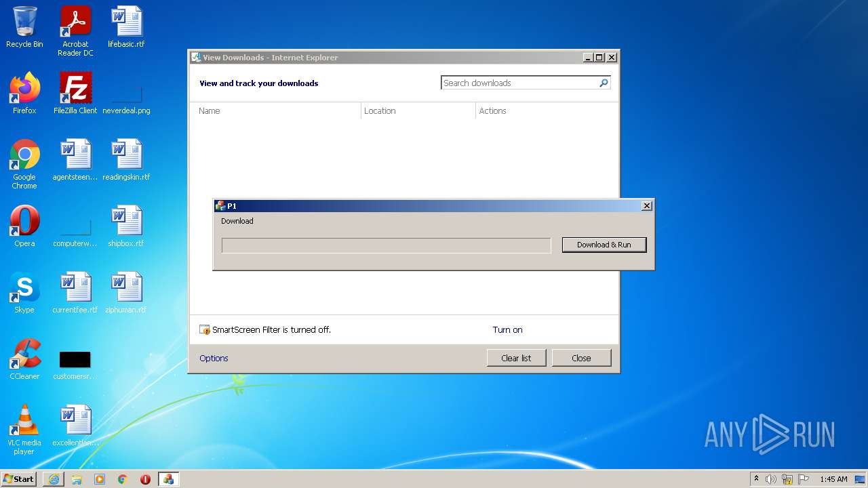Open Options link in downloads window
This screenshot has height=488, width=868.
click(x=214, y=358)
